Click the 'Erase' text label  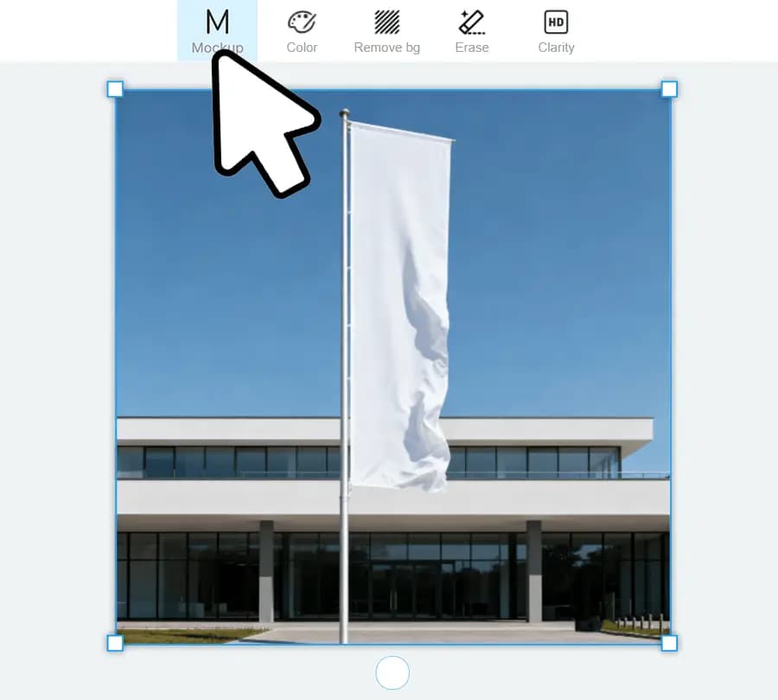tap(472, 48)
